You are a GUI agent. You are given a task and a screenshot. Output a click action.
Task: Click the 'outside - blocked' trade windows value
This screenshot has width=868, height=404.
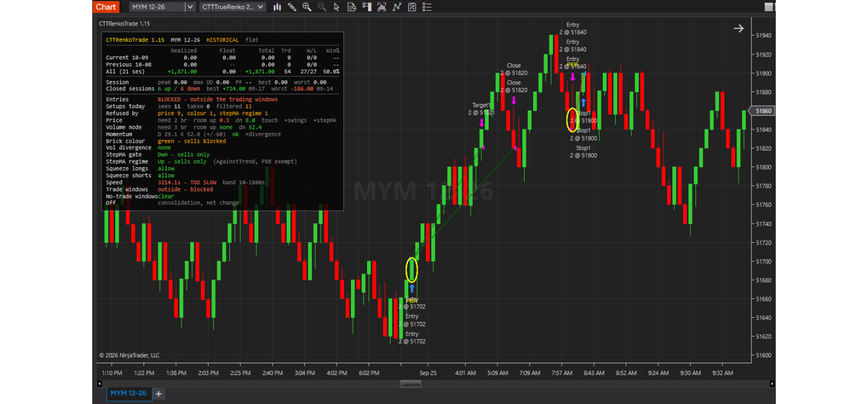tap(185, 190)
